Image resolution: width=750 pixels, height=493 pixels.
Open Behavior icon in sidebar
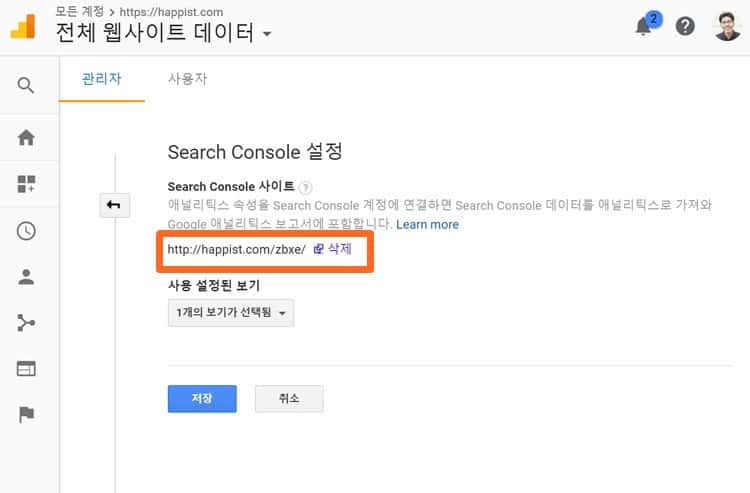tap(27, 369)
